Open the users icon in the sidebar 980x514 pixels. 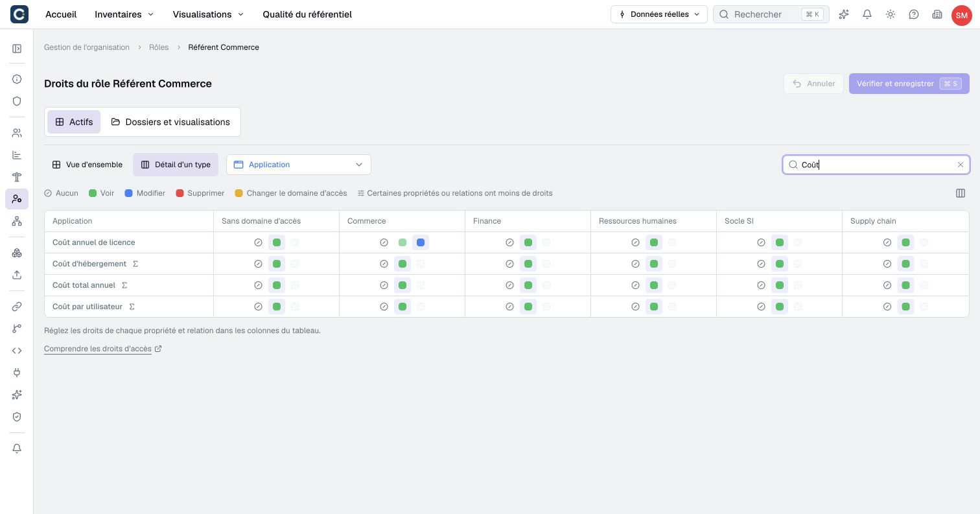click(x=17, y=133)
